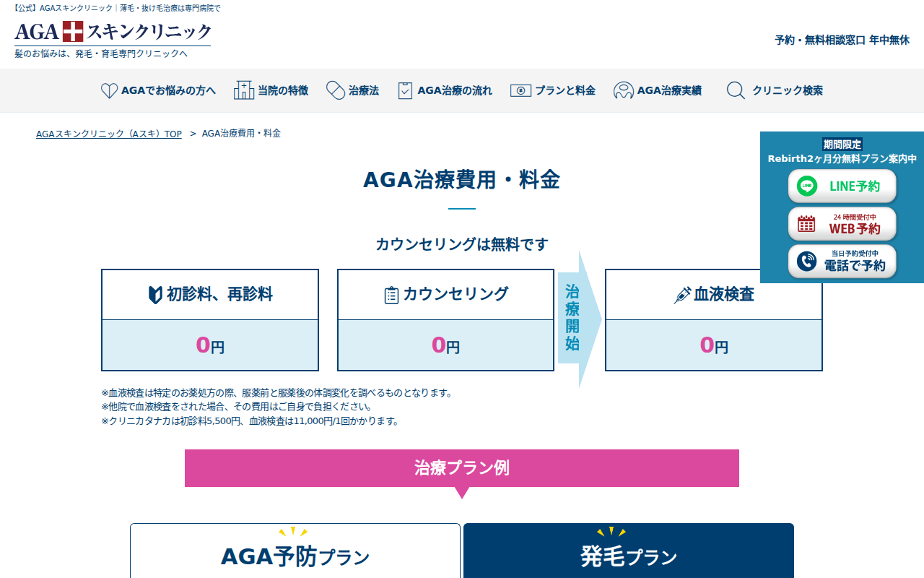The width and height of the screenshot is (924, 578).
Task: Click the 治療プラン例 pink banner
Action: point(462,468)
